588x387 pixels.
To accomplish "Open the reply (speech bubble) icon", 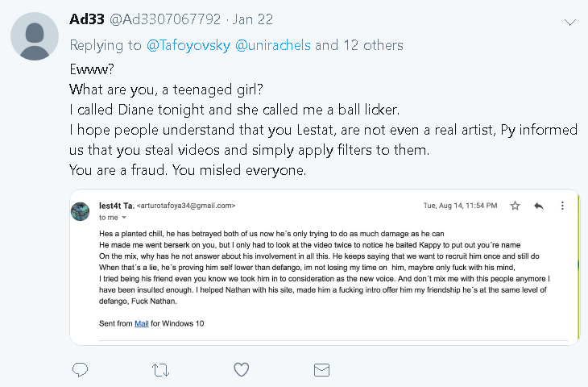I will (80, 370).
